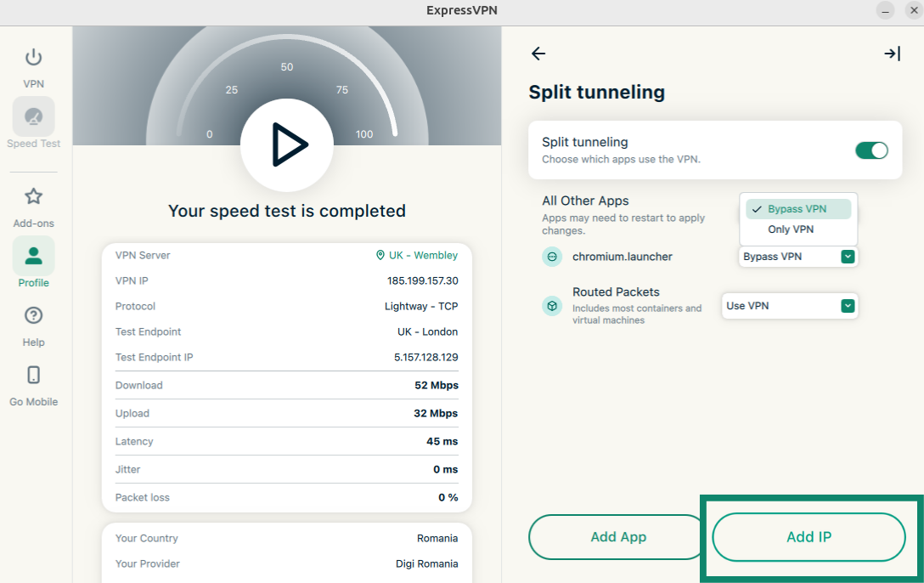Open the Speed Test sidebar icon
The width and height of the screenshot is (924, 583).
(x=33, y=117)
